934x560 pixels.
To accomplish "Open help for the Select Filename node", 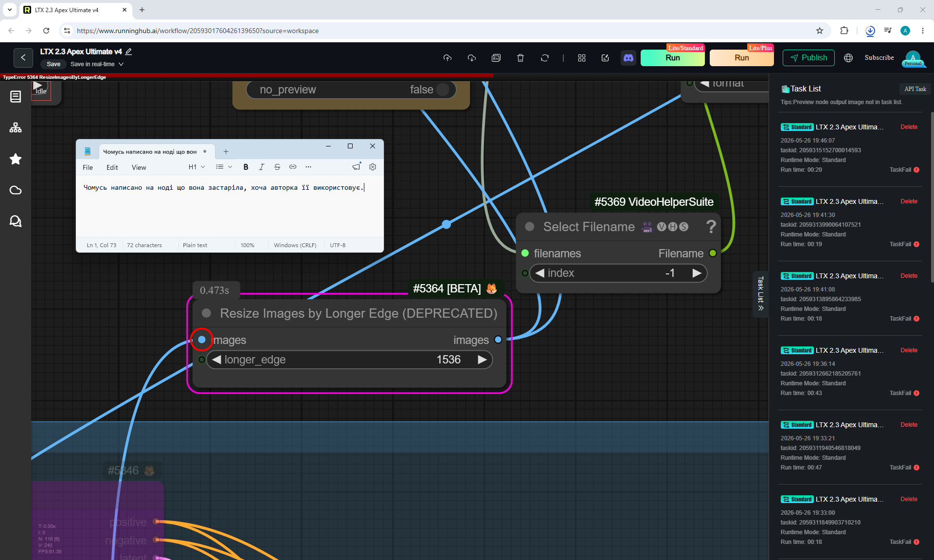I will (x=711, y=226).
